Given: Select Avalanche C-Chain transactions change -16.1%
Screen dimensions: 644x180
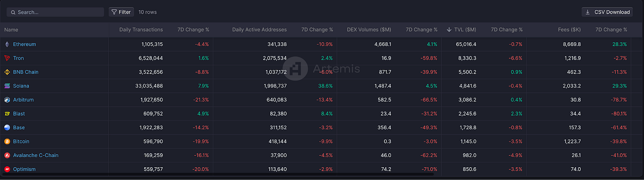Looking at the screenshot, I should tap(201, 155).
